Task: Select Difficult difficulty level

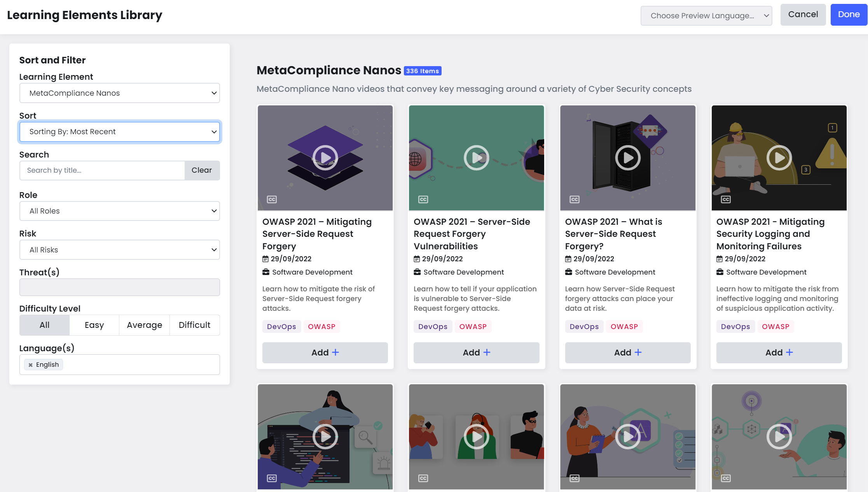Action: (x=194, y=325)
